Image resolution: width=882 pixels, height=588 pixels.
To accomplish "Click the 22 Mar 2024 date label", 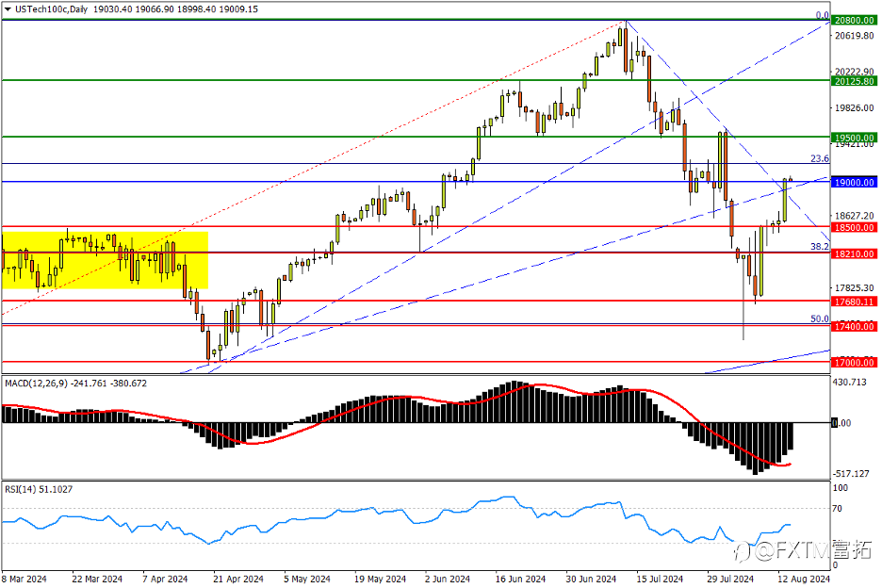I will click(x=97, y=579).
